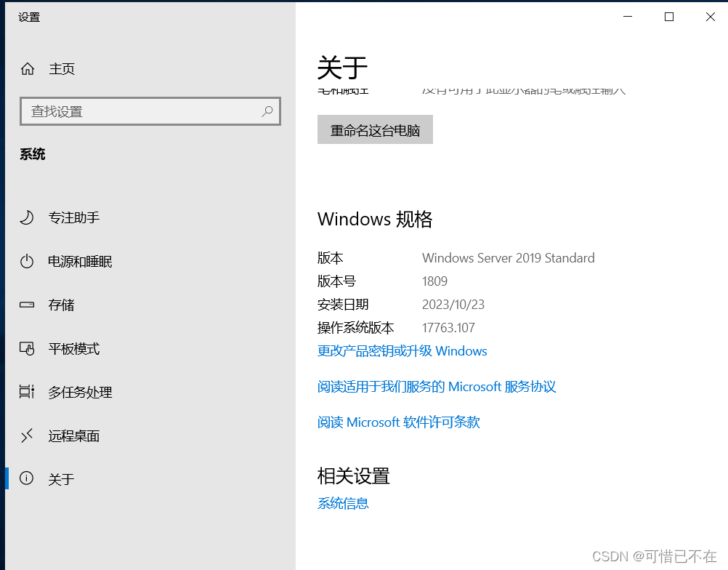Click the Windows 规格 heading
The width and height of the screenshot is (728, 570).
point(375,219)
